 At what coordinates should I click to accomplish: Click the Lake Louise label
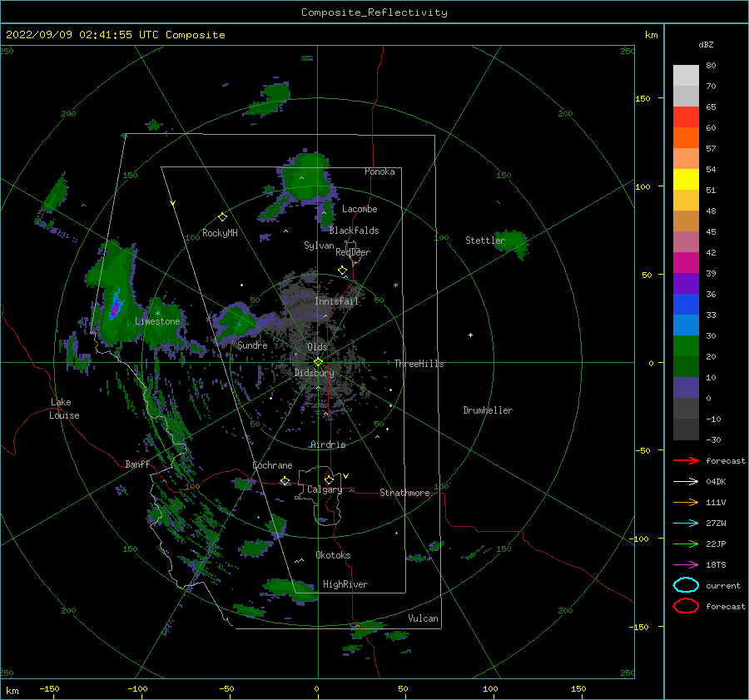click(x=64, y=409)
